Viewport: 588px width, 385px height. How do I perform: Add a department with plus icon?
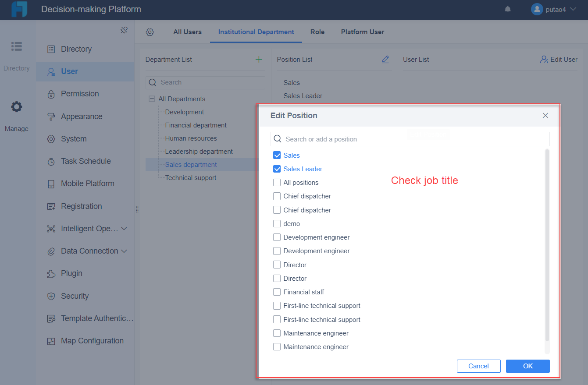point(259,59)
